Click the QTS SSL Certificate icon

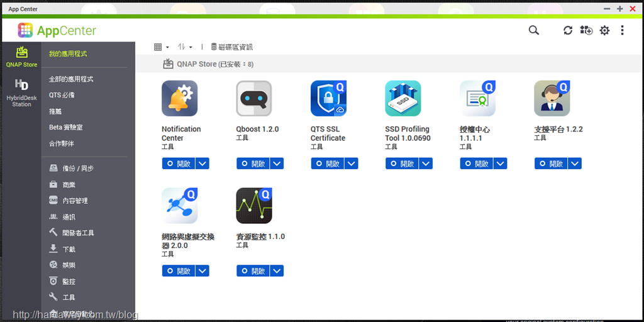click(328, 99)
